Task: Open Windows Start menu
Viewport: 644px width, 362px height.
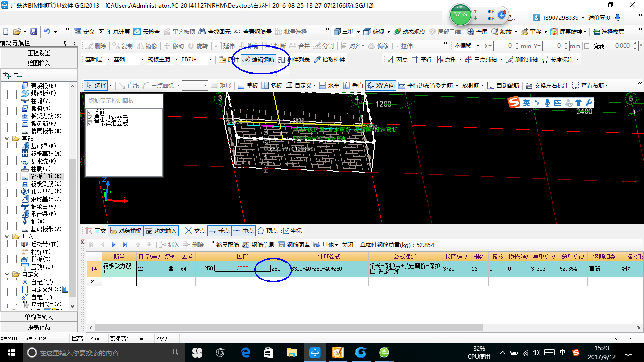Action: [11, 352]
